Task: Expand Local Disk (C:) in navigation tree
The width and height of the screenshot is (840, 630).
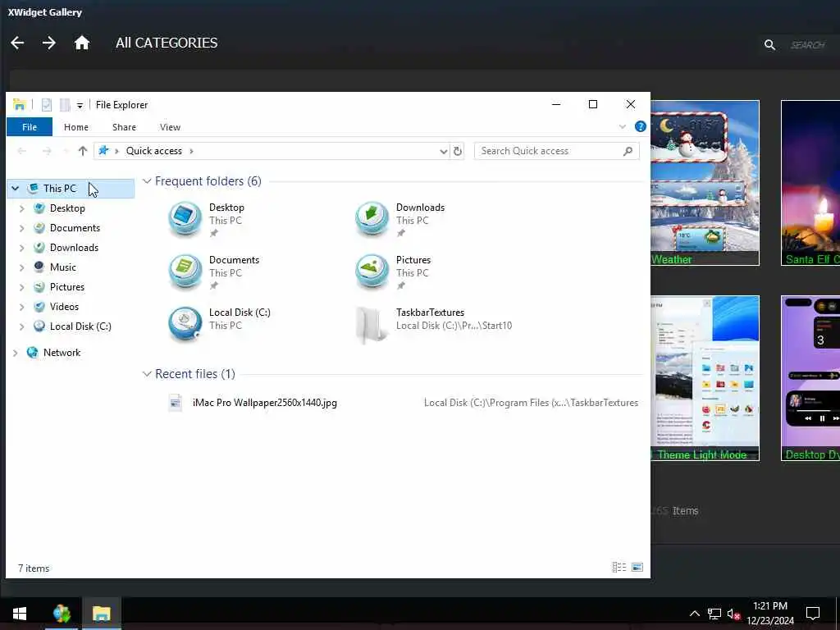Action: [x=22, y=326]
